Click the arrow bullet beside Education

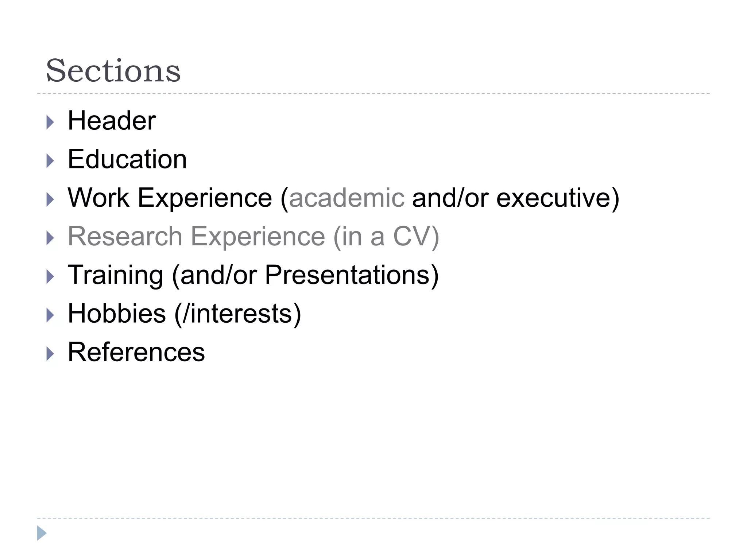(50, 161)
